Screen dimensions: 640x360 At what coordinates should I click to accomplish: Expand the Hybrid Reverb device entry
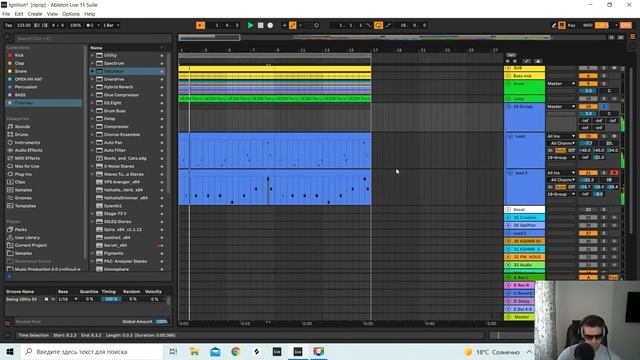click(92, 87)
